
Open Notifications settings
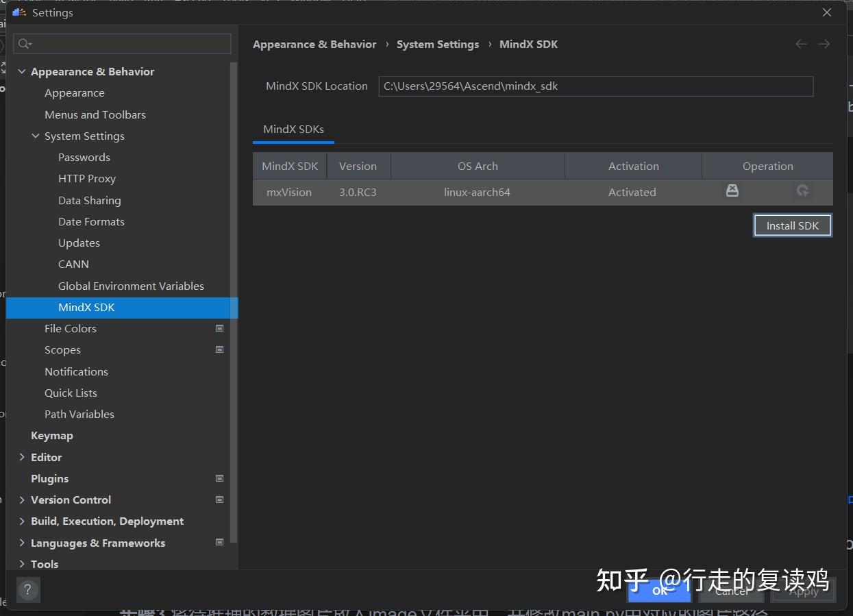tap(76, 371)
